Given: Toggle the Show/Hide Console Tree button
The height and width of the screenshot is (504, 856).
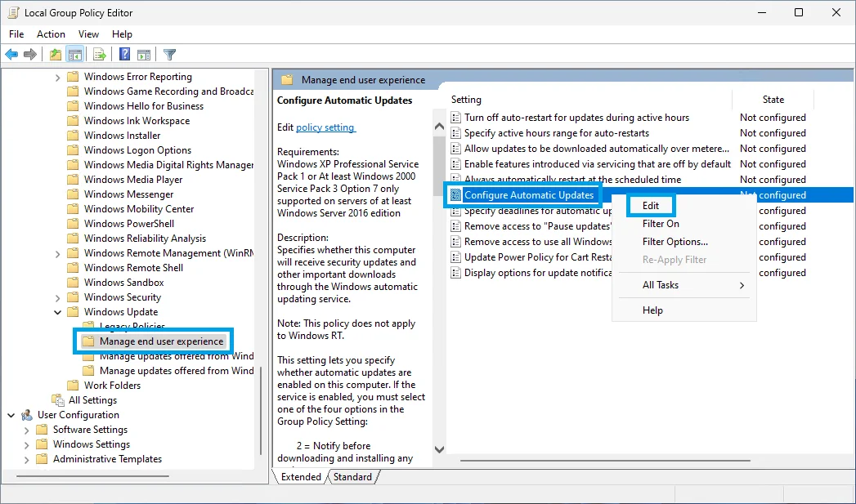Looking at the screenshot, I should [x=74, y=55].
